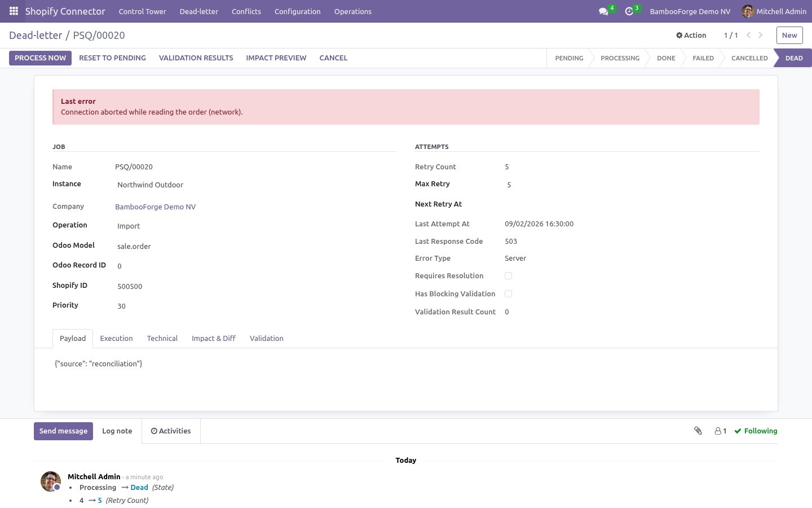Click Send message button
The width and height of the screenshot is (812, 508).
coord(63,431)
